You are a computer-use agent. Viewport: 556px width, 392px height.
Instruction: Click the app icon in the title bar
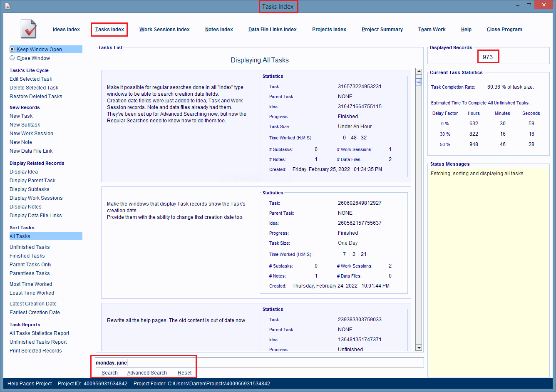click(x=8, y=6)
